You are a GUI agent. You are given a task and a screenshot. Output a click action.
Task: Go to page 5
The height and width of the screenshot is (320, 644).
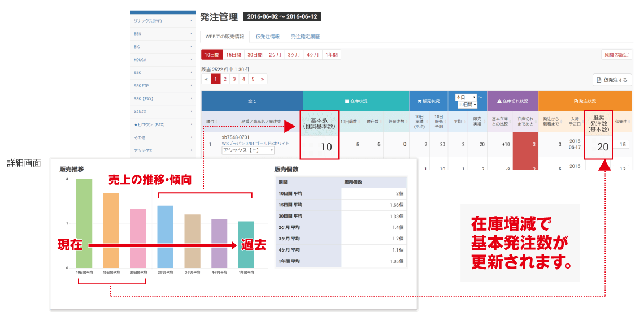tap(254, 79)
